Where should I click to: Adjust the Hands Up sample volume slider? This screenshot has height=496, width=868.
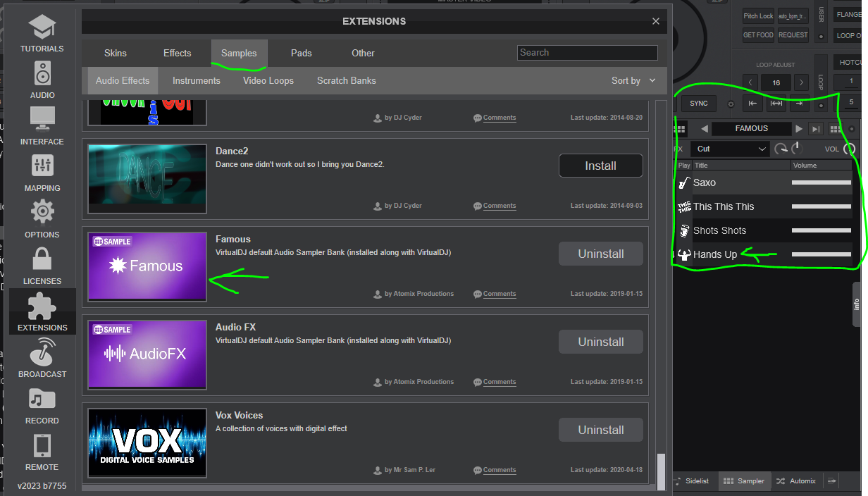coord(821,255)
